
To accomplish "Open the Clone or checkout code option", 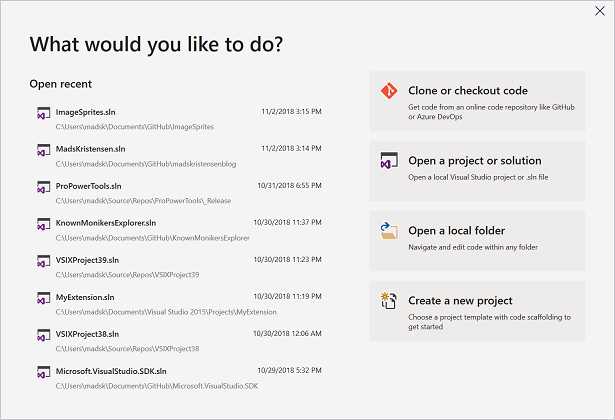I will [x=478, y=101].
